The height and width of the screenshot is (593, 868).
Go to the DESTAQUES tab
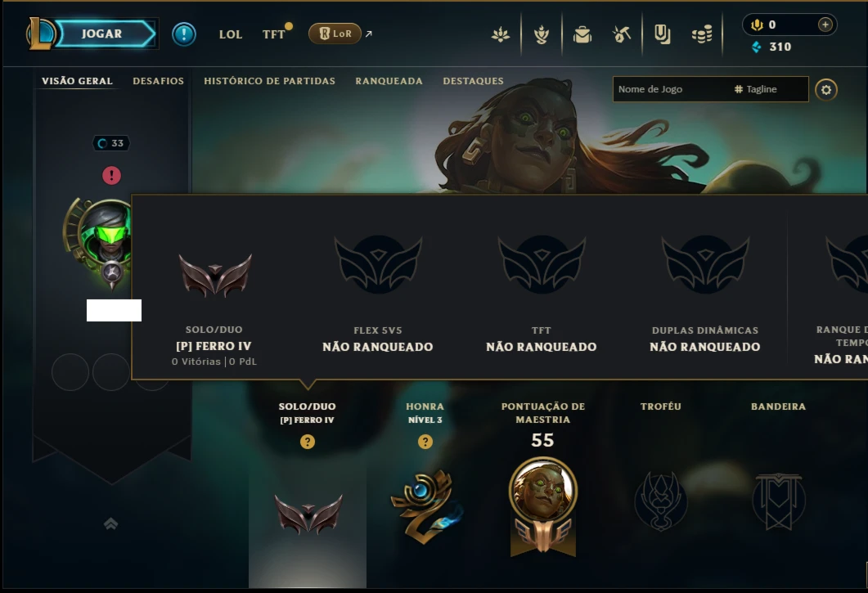(x=474, y=81)
